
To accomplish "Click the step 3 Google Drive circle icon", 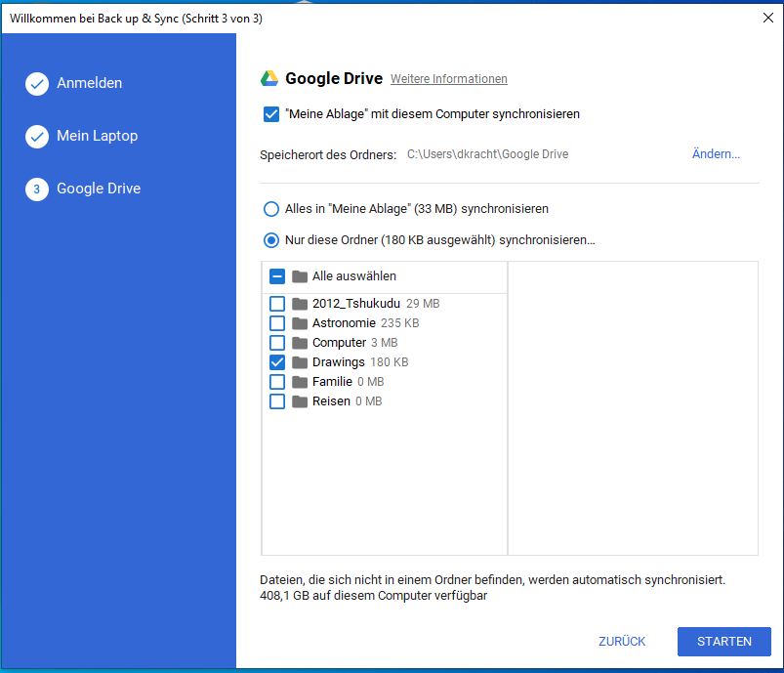I will [37, 189].
